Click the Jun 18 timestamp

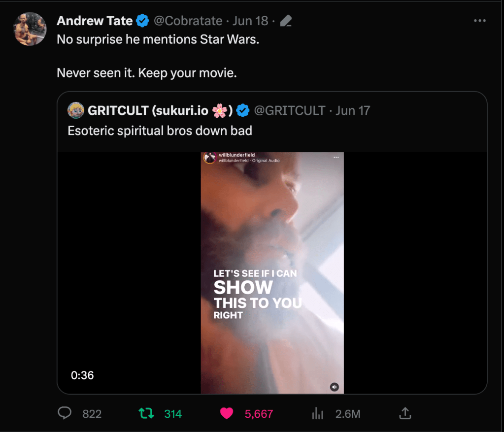pyautogui.click(x=250, y=21)
